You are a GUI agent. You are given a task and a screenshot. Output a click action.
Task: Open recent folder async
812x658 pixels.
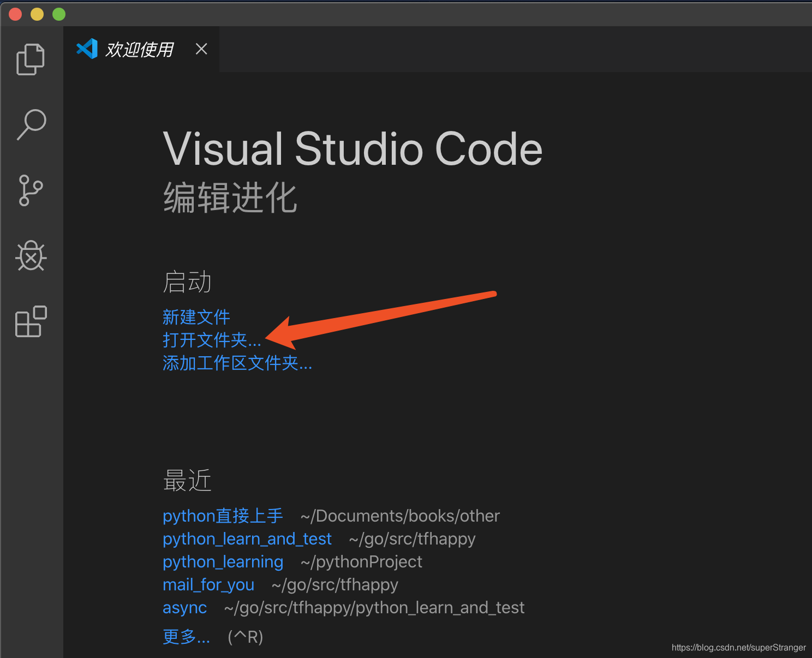pyautogui.click(x=184, y=607)
